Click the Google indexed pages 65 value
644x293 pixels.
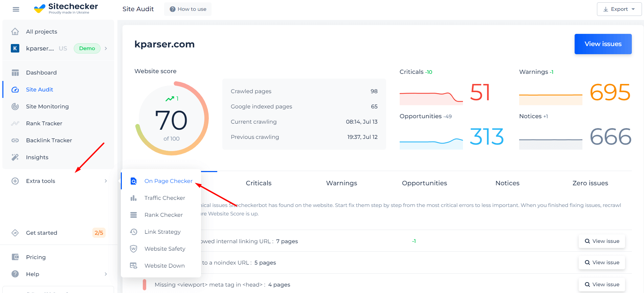click(x=374, y=107)
